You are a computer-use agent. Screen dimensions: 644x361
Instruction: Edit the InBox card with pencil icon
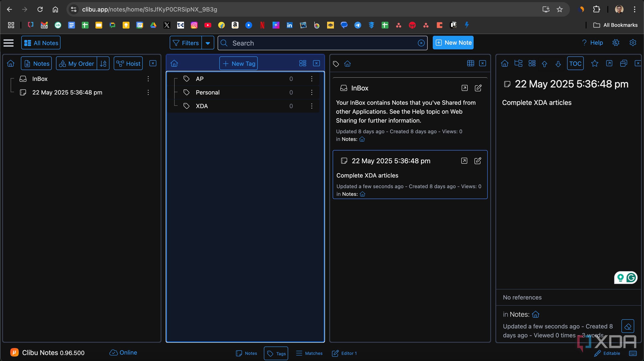[478, 88]
